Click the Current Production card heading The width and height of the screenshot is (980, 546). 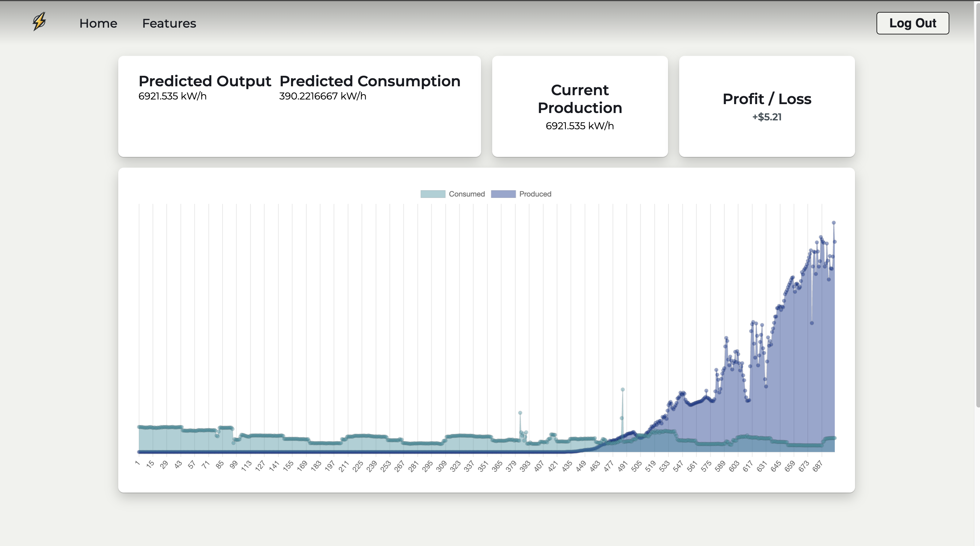[579, 99]
